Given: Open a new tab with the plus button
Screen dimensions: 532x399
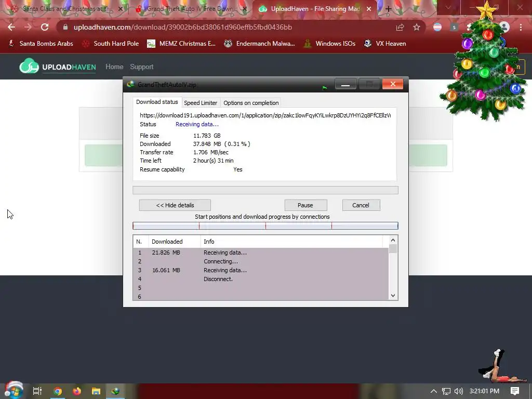Looking at the screenshot, I should (x=389, y=9).
